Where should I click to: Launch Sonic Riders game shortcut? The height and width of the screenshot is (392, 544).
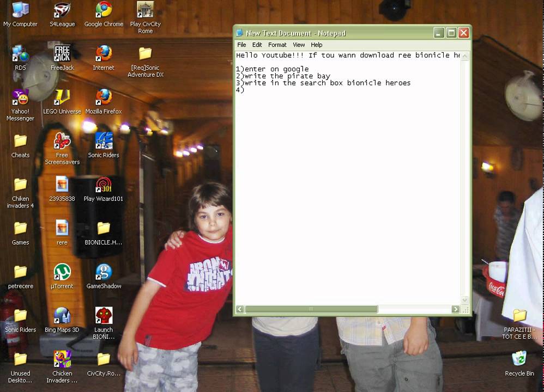tap(104, 145)
